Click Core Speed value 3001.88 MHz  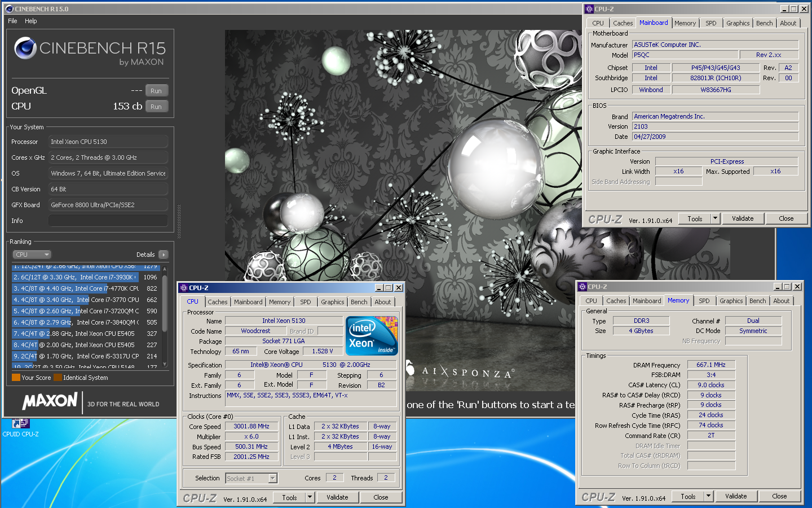(251, 427)
